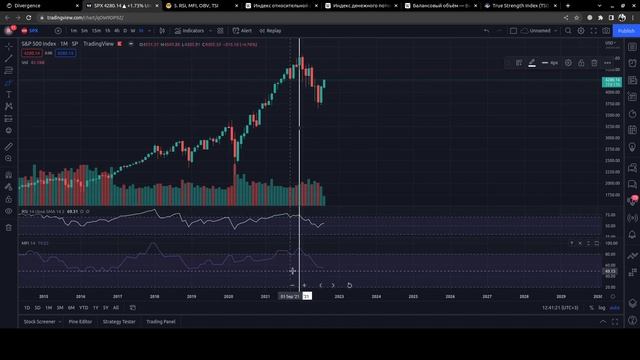
Task: Open the USD currency dropdown
Action: click(610, 43)
